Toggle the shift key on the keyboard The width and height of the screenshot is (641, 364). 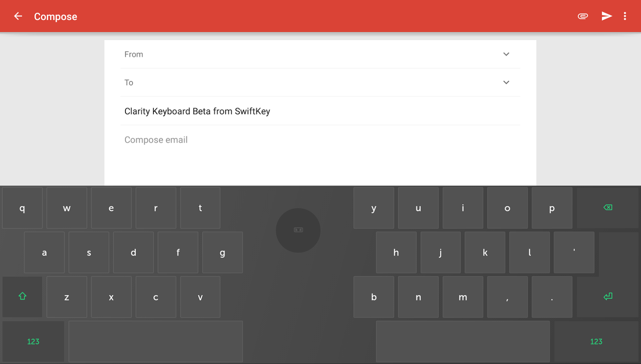[x=22, y=296]
